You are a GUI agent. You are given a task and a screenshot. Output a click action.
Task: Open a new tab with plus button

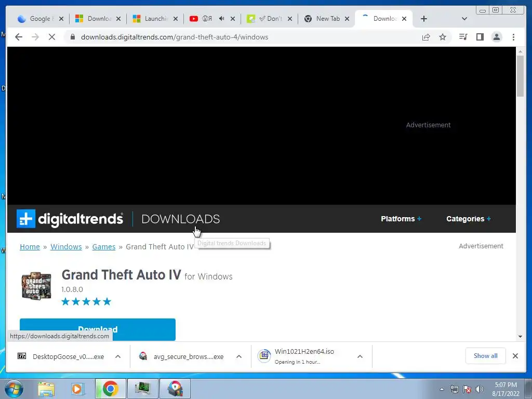click(424, 19)
